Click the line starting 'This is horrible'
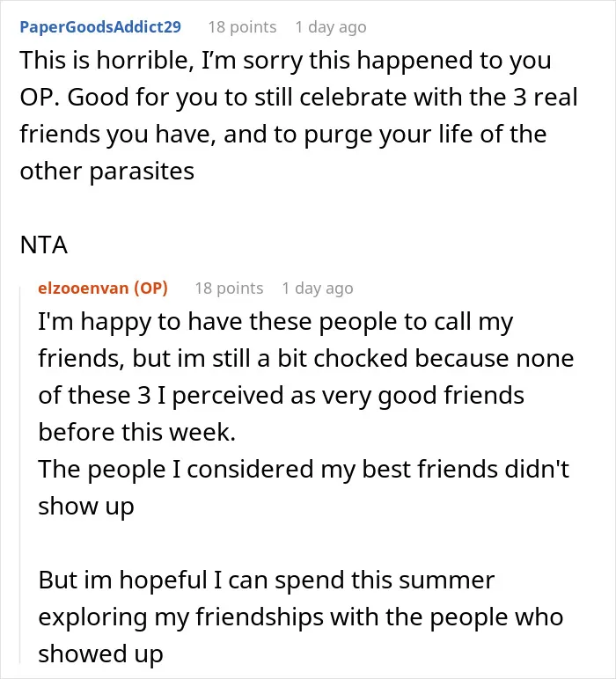The image size is (616, 679). tap(285, 61)
